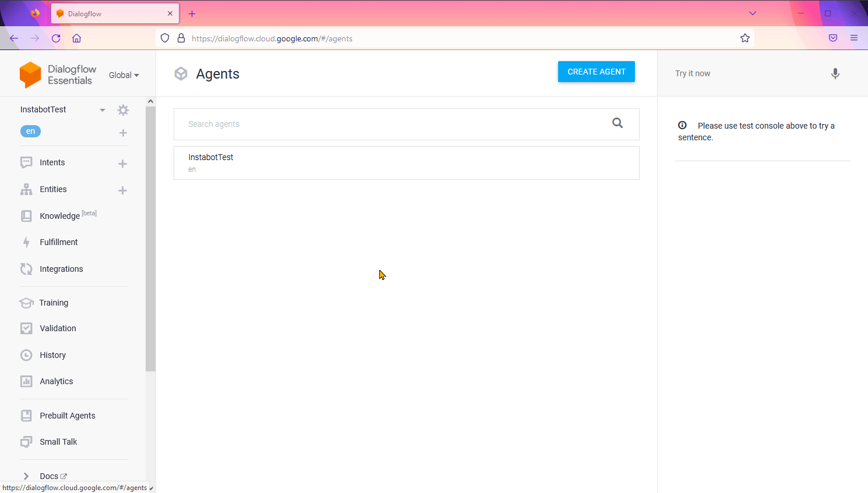Open the Entities menu item
The image size is (868, 493).
pyautogui.click(x=53, y=189)
